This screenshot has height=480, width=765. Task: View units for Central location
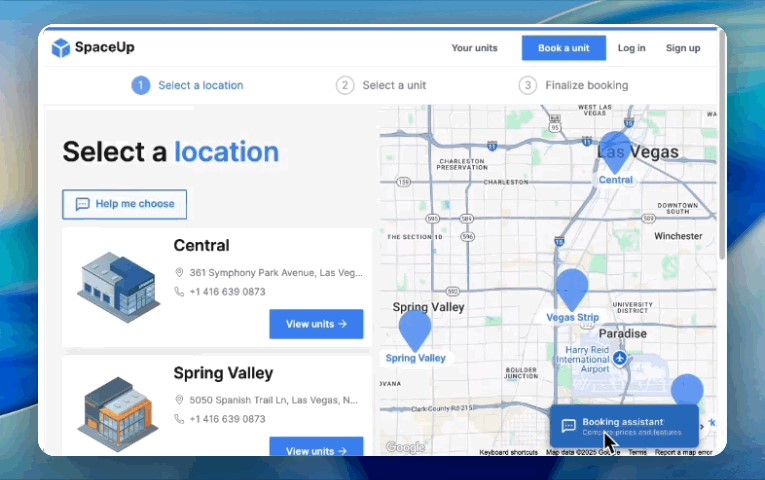316,324
